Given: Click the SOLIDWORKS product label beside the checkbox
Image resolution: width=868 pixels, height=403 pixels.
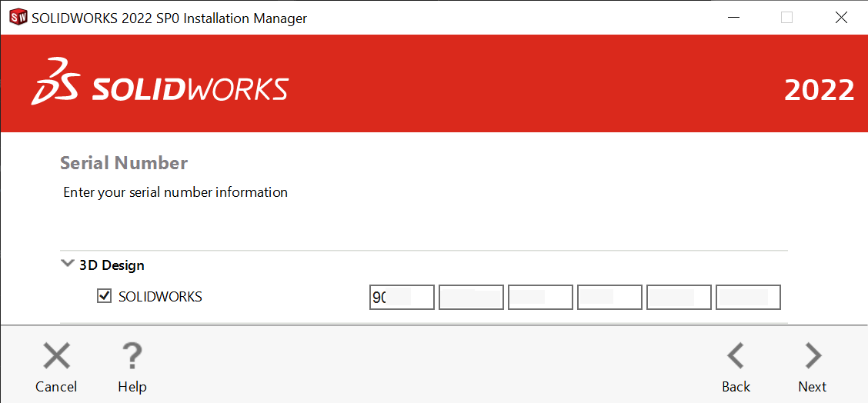Looking at the screenshot, I should (161, 297).
